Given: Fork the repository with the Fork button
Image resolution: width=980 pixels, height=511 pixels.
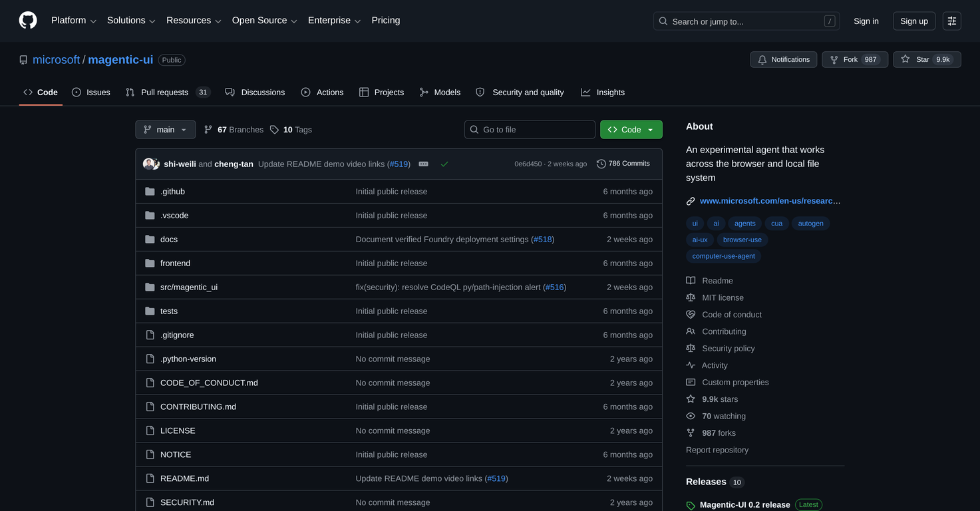Looking at the screenshot, I should pos(855,60).
